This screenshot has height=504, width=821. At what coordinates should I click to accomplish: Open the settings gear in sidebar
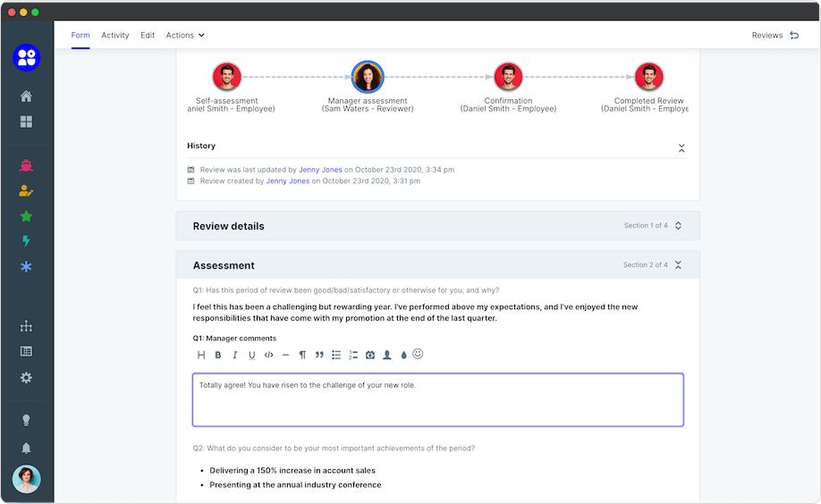[26, 377]
